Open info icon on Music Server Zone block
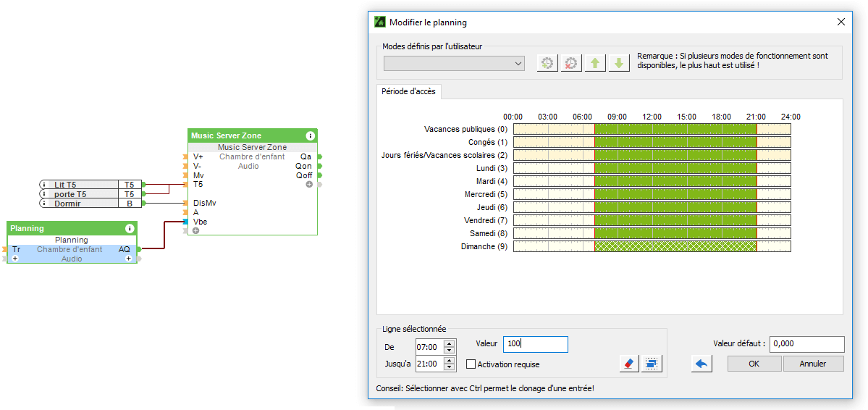 click(310, 135)
